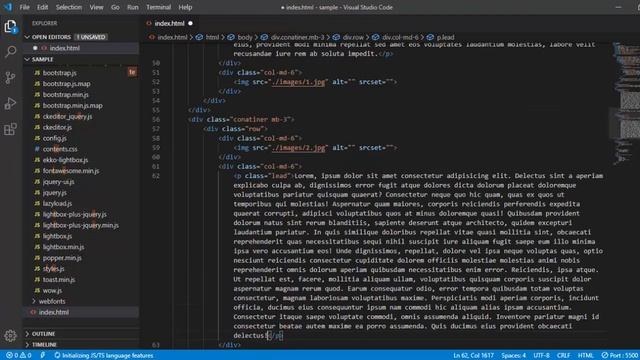The height and width of the screenshot is (360, 640).
Task: Open lightbox-plus-jquery.min.js file
Action: [x=80, y=225]
